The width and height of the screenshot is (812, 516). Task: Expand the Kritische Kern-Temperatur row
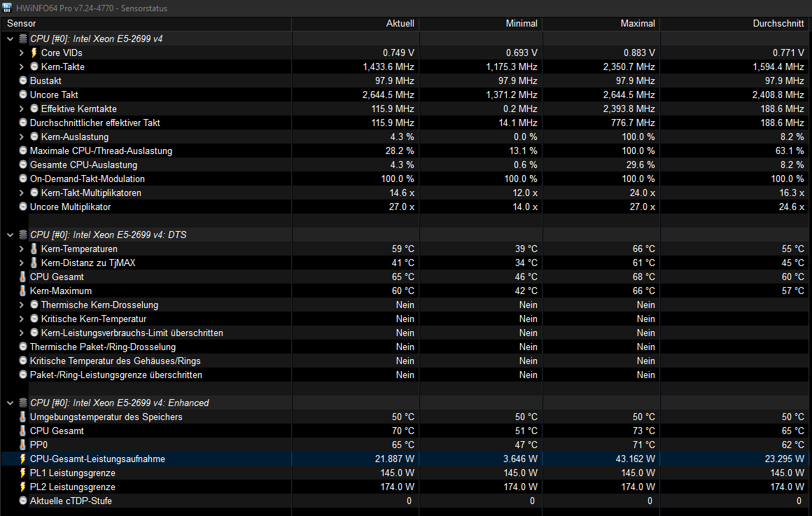[21, 319]
